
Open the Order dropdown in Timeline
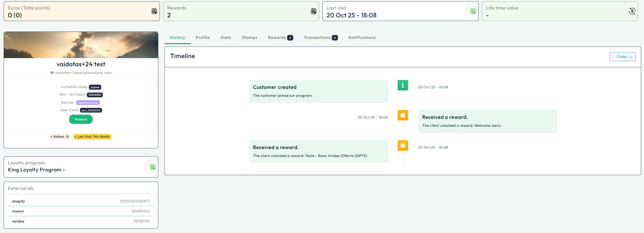(x=622, y=57)
